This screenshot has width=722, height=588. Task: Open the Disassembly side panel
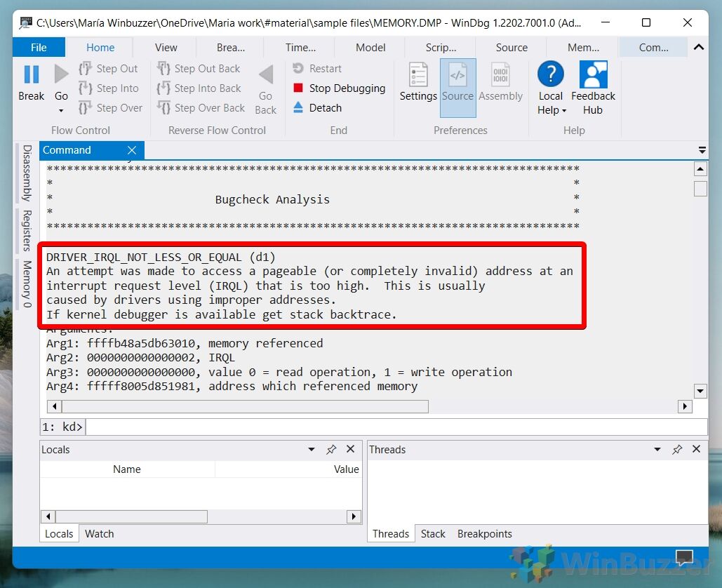pyautogui.click(x=27, y=173)
